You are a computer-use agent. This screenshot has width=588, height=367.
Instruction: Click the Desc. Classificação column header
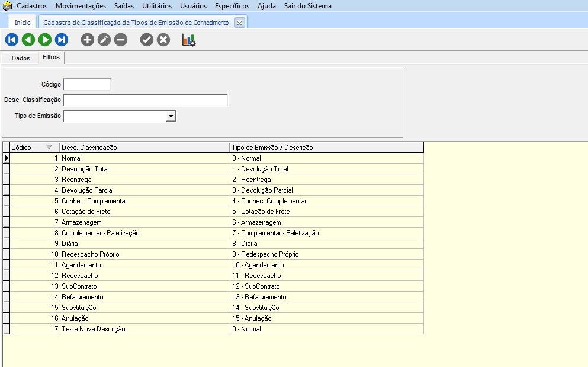(144, 147)
